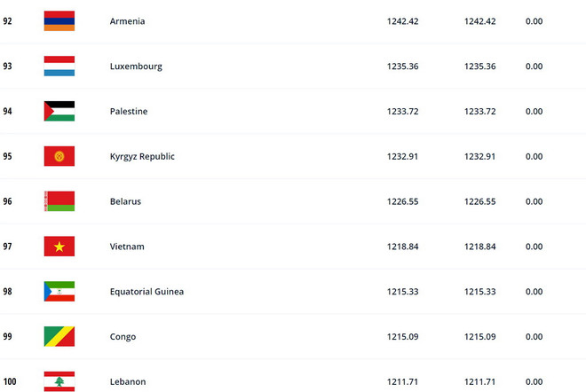Open the Equatorial Guinea team page
586x392 pixels.
tap(146, 292)
